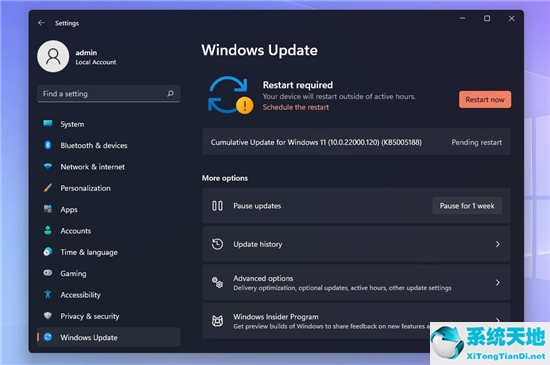Select Windows Update in sidebar
550x365 pixels.
[x=108, y=337]
